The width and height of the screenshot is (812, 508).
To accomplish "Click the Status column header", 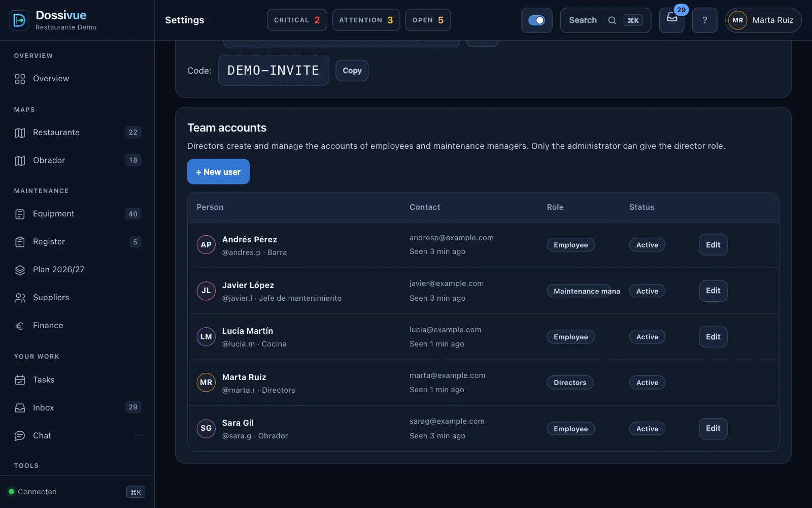I will tap(641, 207).
